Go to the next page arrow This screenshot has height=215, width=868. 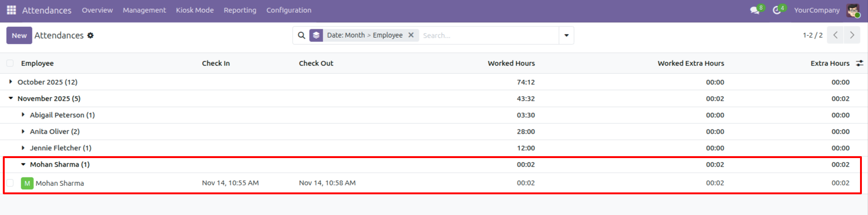point(852,35)
